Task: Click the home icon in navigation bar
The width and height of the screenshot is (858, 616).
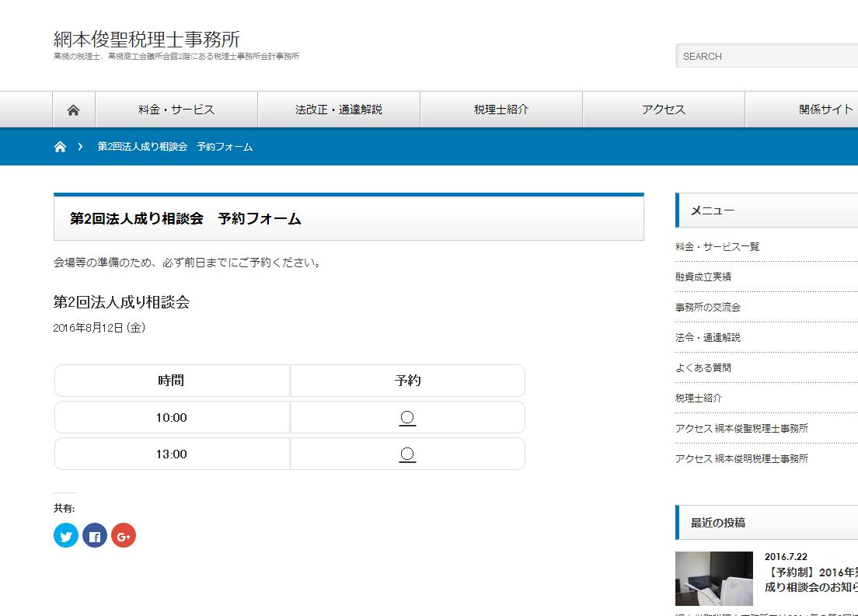Action: [74, 110]
